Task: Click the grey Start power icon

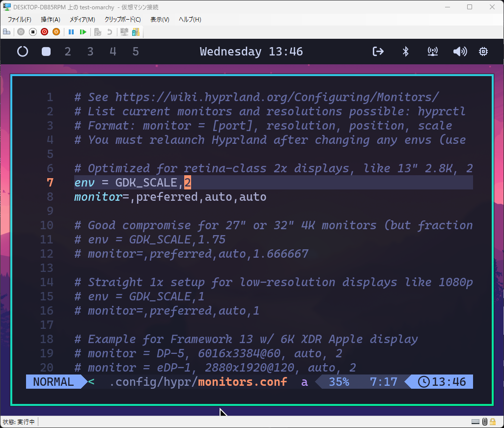Action: click(21, 32)
